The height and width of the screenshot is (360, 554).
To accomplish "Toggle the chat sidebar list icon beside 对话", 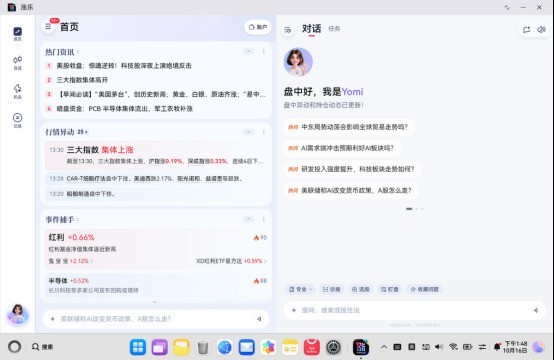I will click(x=288, y=30).
